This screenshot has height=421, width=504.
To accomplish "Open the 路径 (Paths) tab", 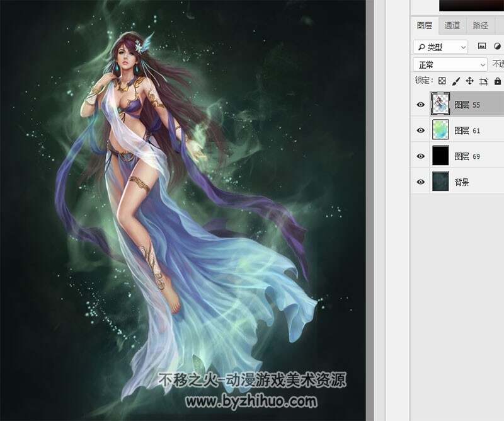I will click(x=480, y=25).
